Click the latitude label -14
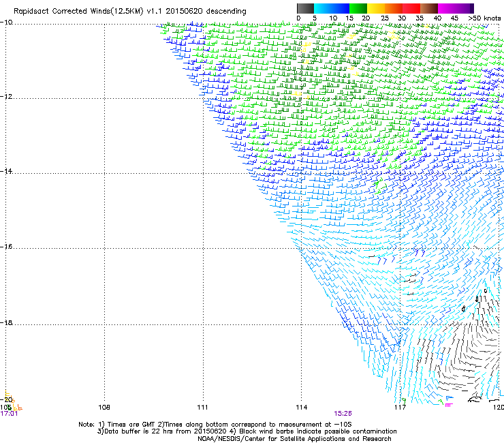This screenshot has height=443, width=504. [6, 171]
